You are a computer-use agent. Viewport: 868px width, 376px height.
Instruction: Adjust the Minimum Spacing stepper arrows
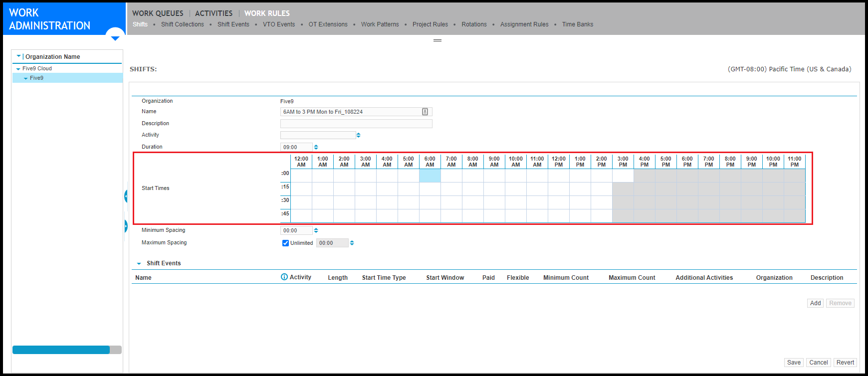point(316,230)
